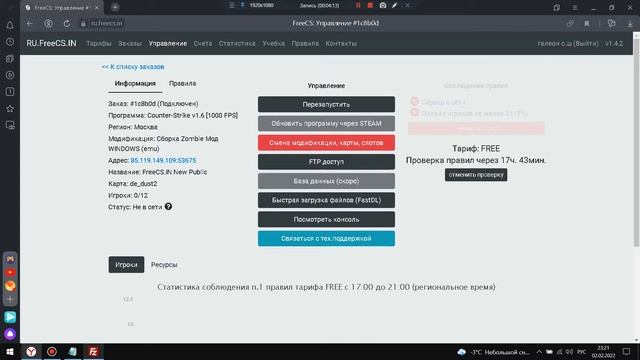The image size is (640, 360).
Task: Open the Учеба menu item
Action: 273,43
